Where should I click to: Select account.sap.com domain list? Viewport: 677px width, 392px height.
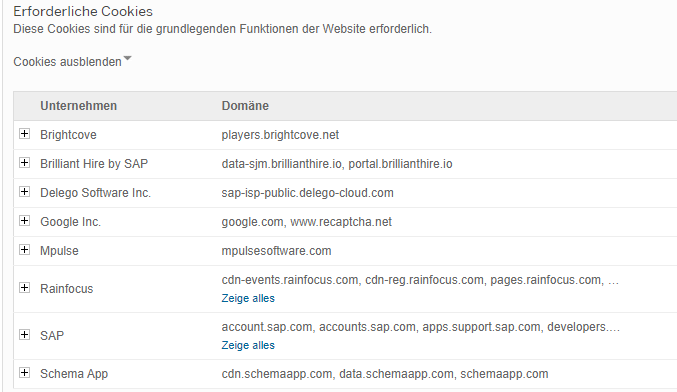pyautogui.click(x=421, y=327)
